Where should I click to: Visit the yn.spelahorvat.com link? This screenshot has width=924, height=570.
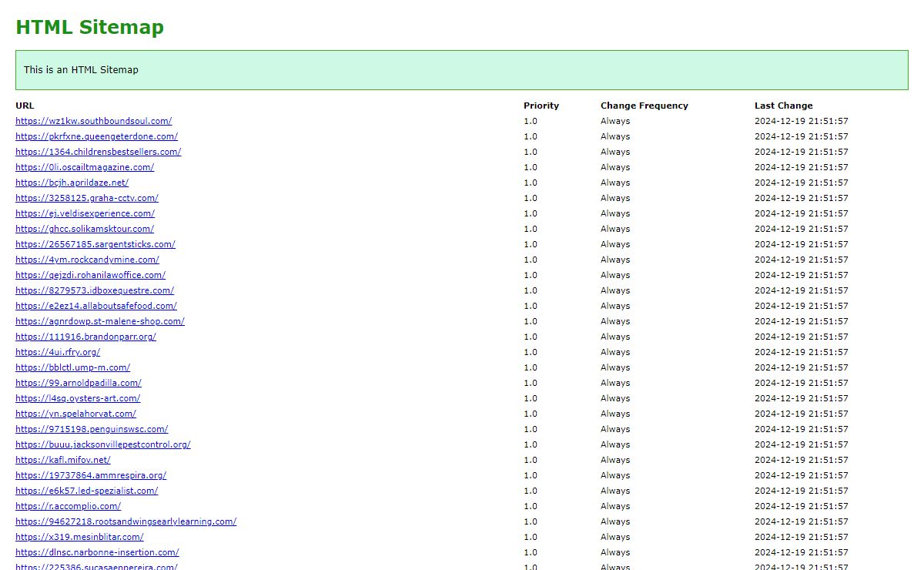click(75, 414)
